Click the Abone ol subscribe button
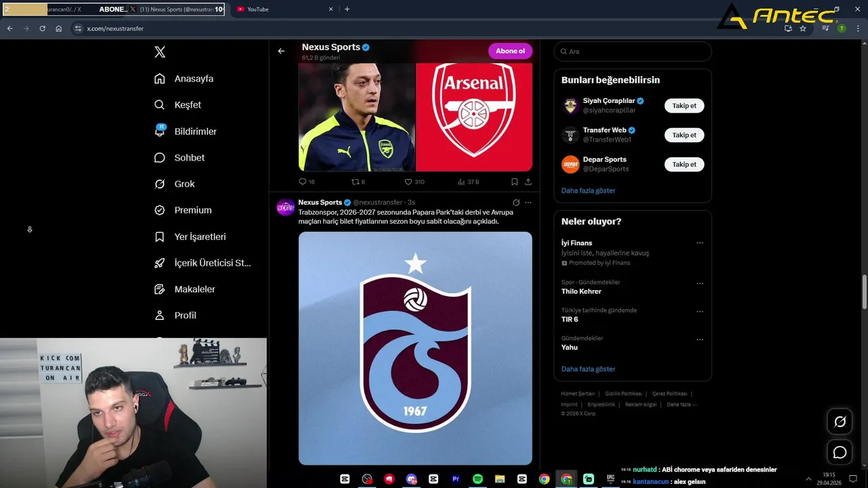The height and width of the screenshot is (488, 868). coord(510,51)
